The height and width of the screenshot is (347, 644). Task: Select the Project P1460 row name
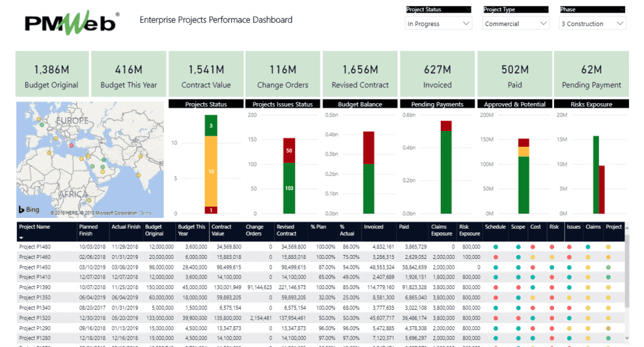35,257
